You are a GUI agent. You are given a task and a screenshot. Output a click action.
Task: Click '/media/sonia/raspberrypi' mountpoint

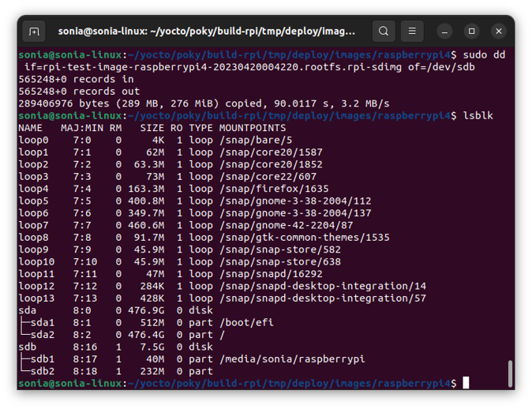coord(292,359)
